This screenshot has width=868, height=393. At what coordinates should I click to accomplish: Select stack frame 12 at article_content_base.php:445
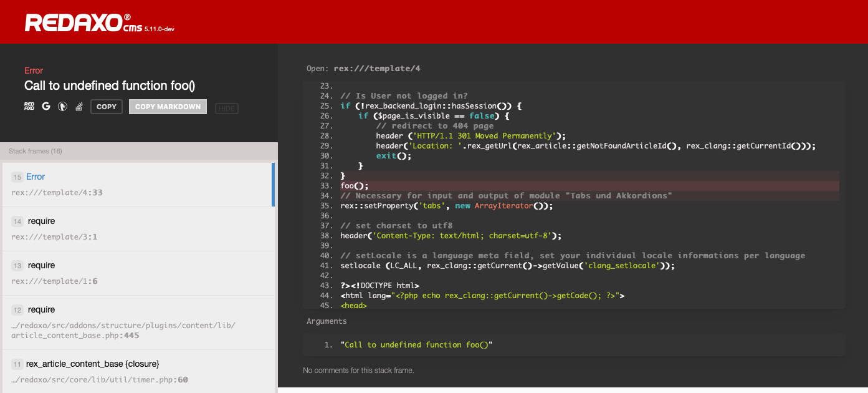[138, 323]
